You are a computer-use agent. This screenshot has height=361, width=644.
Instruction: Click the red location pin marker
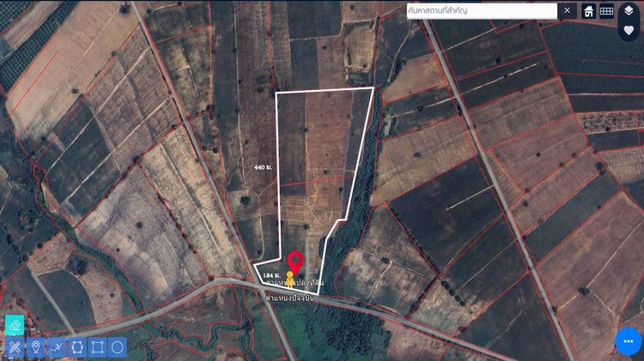pyautogui.click(x=295, y=263)
